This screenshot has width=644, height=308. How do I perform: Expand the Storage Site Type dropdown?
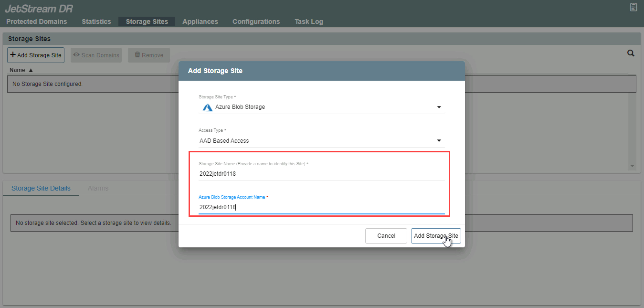point(439,107)
